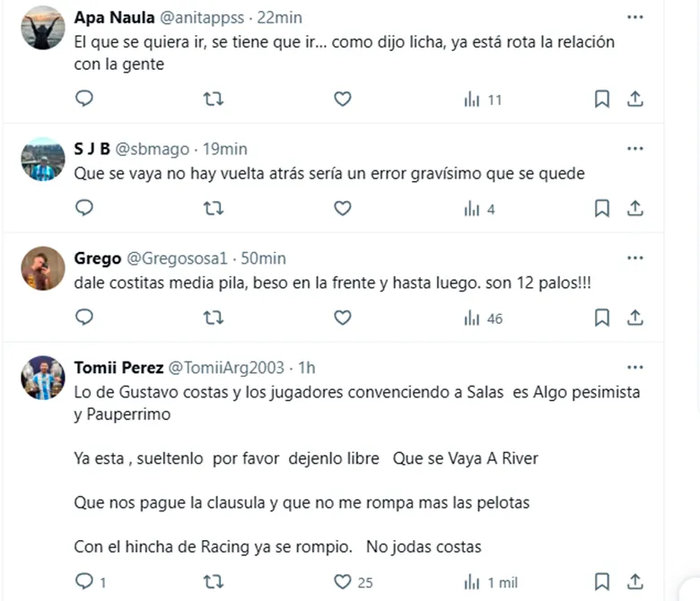Reply to Apa Naula's tweet
The height and width of the screenshot is (601, 700).
pyautogui.click(x=83, y=100)
